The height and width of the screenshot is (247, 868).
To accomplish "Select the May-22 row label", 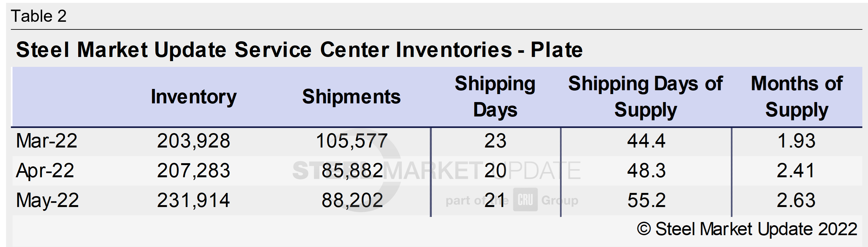I will [47, 200].
